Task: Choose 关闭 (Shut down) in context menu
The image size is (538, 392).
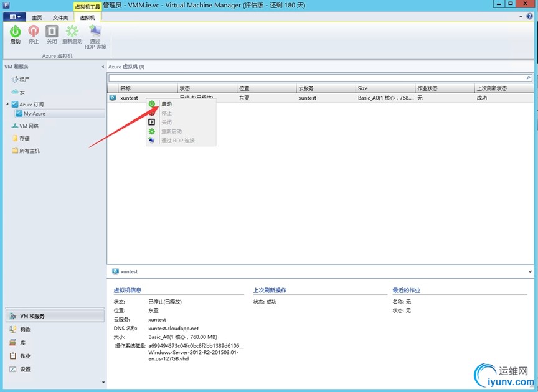Action: tap(181, 122)
